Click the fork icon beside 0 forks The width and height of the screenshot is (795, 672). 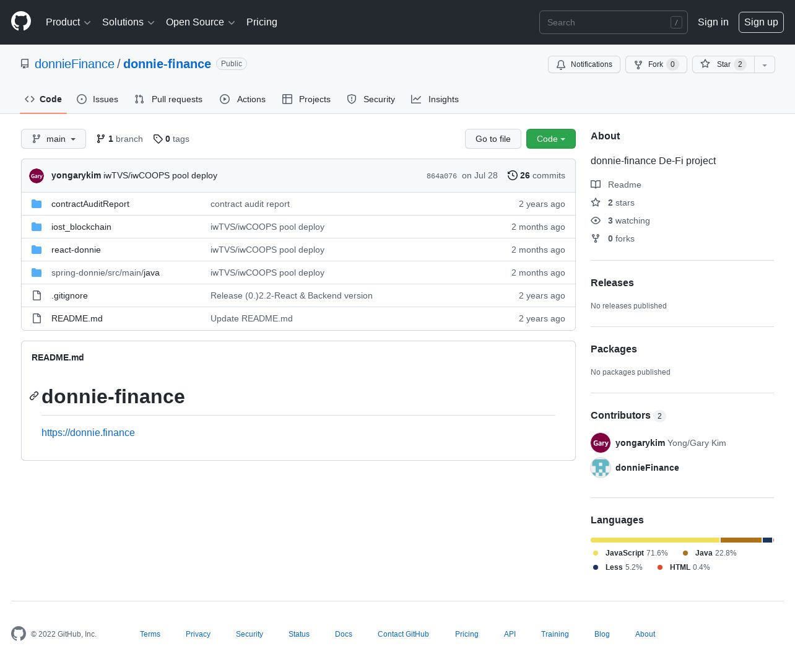(x=596, y=238)
